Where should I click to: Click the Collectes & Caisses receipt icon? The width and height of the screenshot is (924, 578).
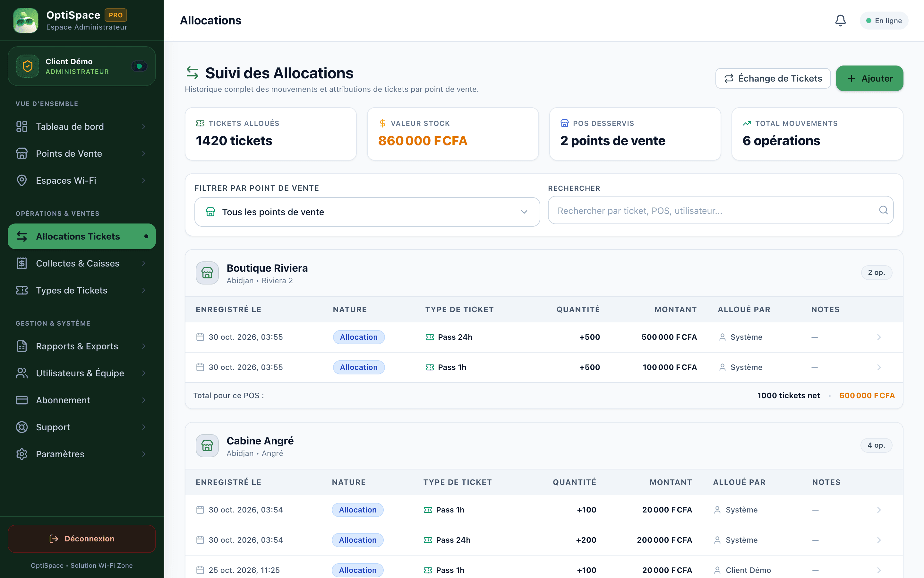(22, 263)
